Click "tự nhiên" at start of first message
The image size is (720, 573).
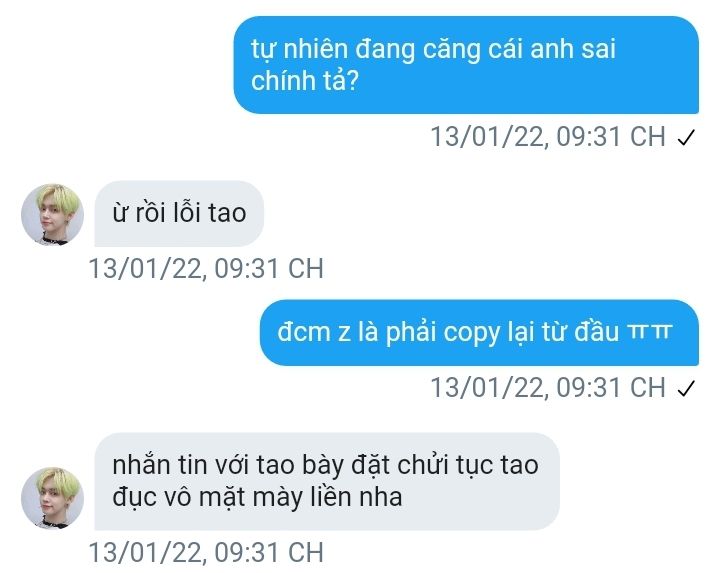299,50
